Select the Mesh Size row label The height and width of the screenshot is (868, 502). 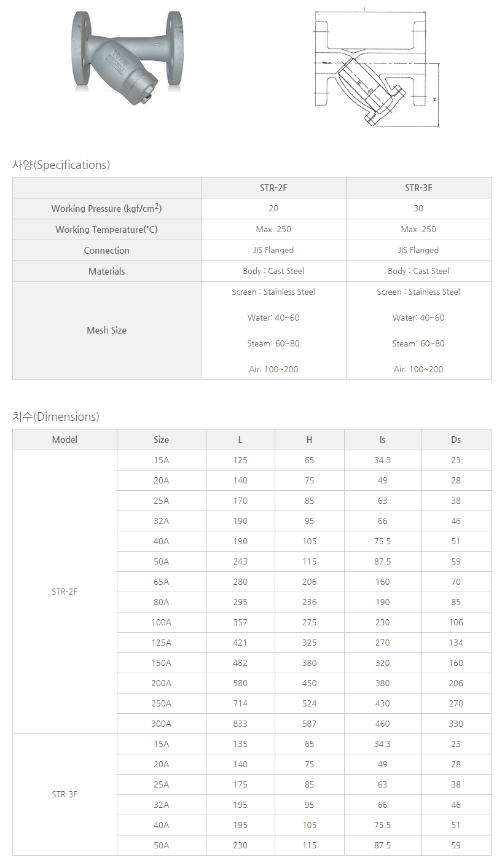pos(106,330)
